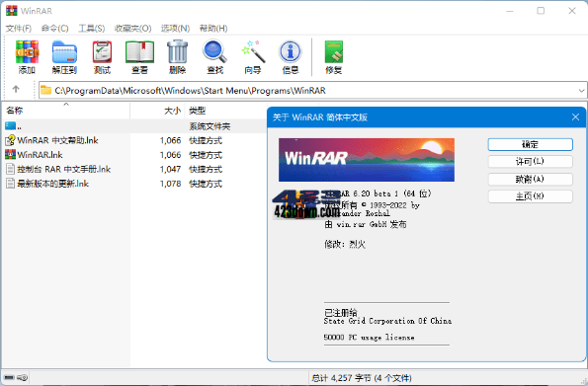Open the 文件(F) menu
Image resolution: width=588 pixels, height=386 pixels.
point(19,28)
